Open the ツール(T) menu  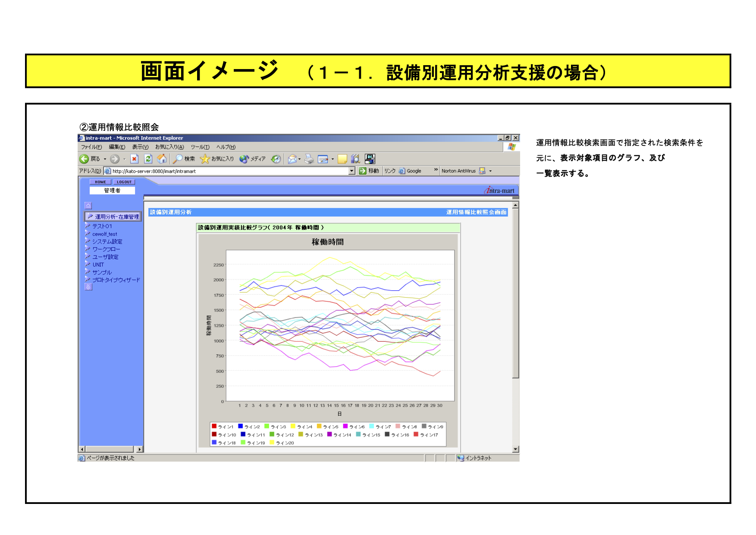tap(200, 147)
